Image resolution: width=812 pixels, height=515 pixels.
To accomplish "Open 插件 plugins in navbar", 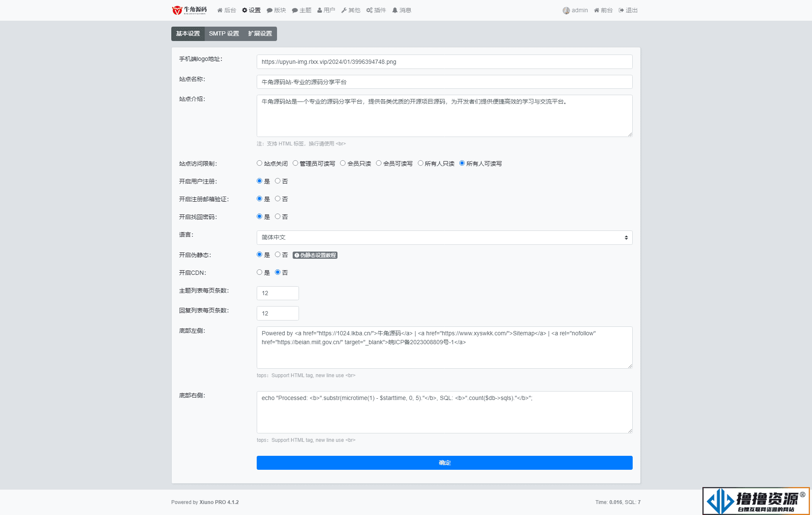I will pos(376,10).
